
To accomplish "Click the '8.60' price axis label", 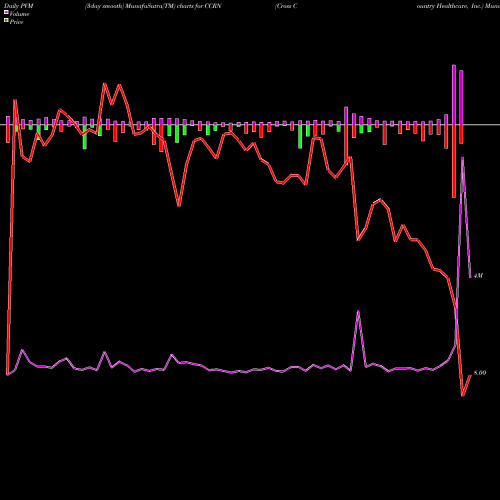I will pos(480,373).
